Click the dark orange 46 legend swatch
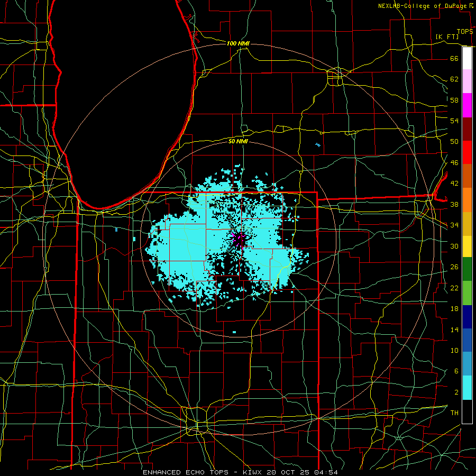 (467, 176)
